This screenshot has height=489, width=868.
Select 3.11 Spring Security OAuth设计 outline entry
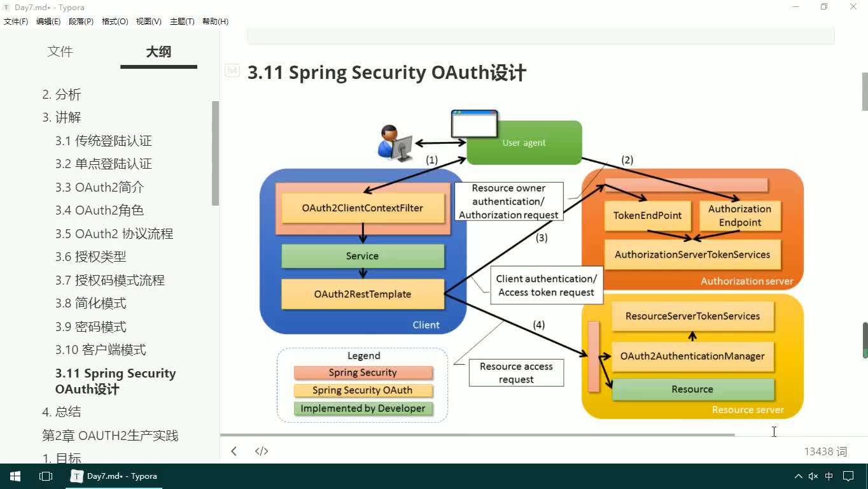[x=116, y=381]
